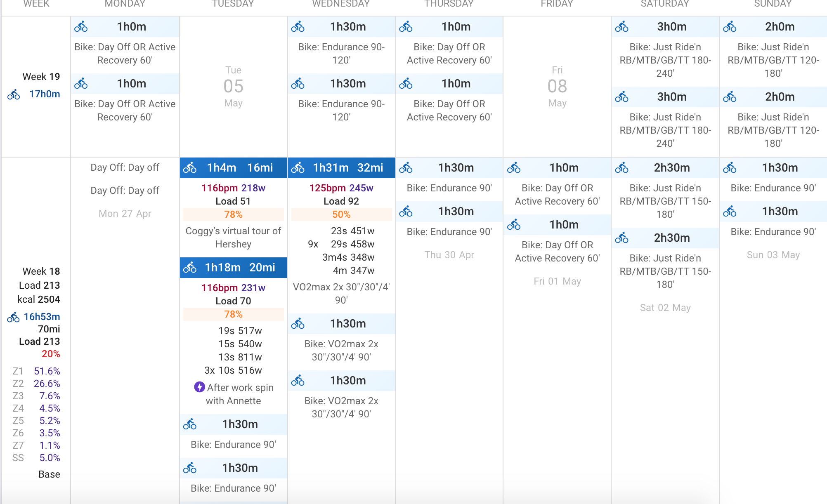
Task: Click bike icon on Thursday second 1h0m workout in Week 19
Action: click(x=406, y=84)
